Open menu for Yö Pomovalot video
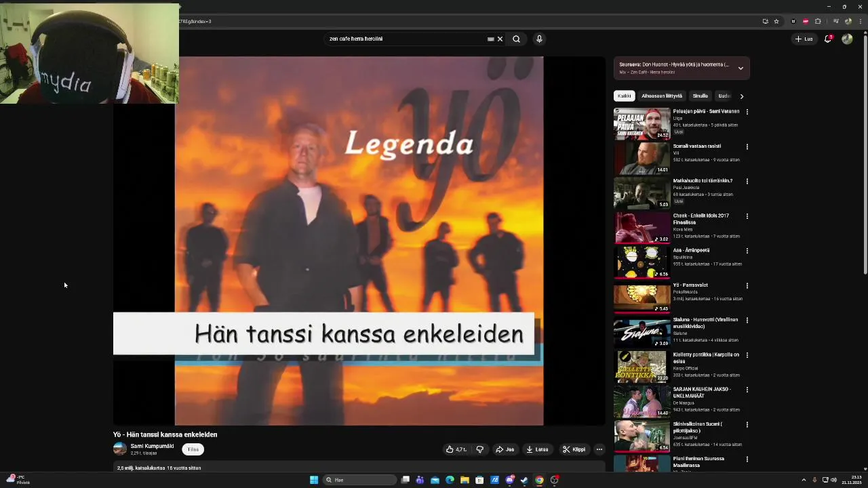868x488 pixels. [x=747, y=286]
